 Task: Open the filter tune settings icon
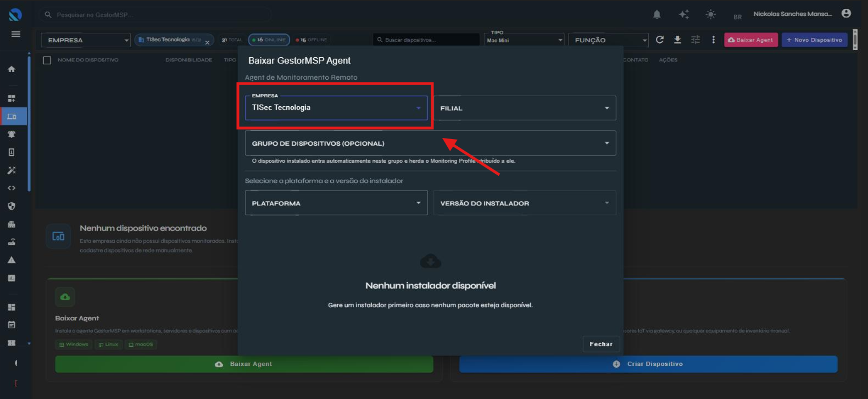pos(695,40)
